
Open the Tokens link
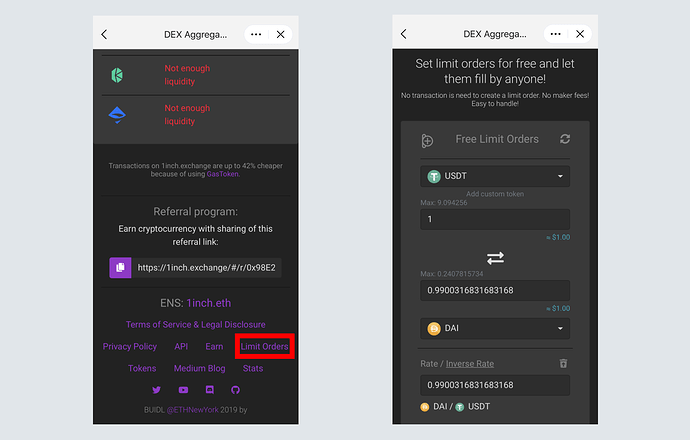click(x=142, y=368)
